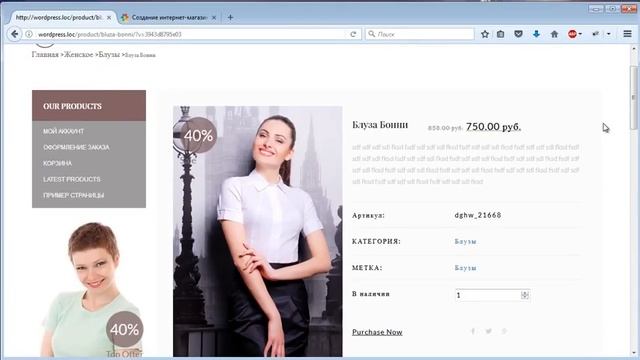This screenshot has height=360, width=640.
Task: Open a new tab with plus button
Action: pos(230,18)
